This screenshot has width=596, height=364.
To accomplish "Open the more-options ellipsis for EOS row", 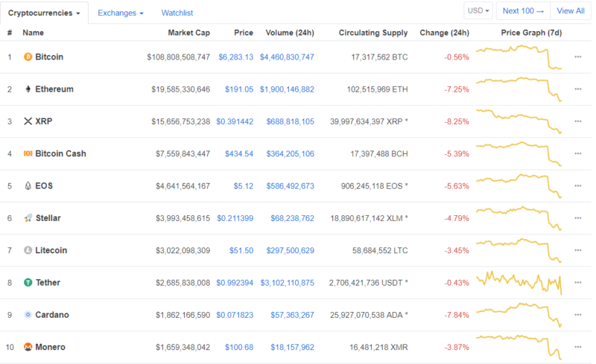I will 578,186.
